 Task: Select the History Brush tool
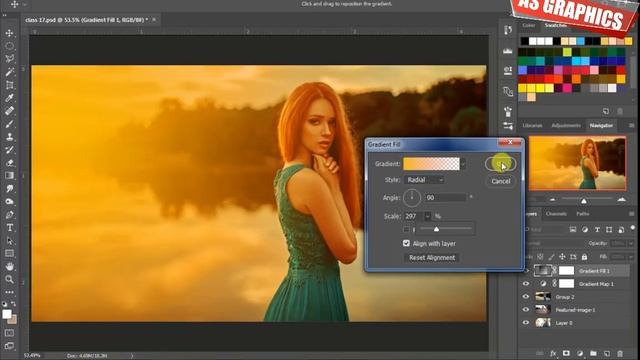9,150
